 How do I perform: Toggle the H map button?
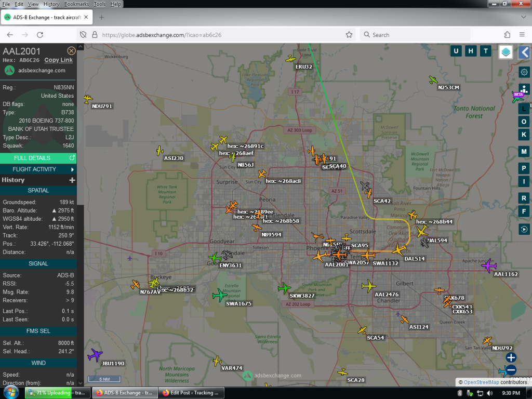[471, 51]
